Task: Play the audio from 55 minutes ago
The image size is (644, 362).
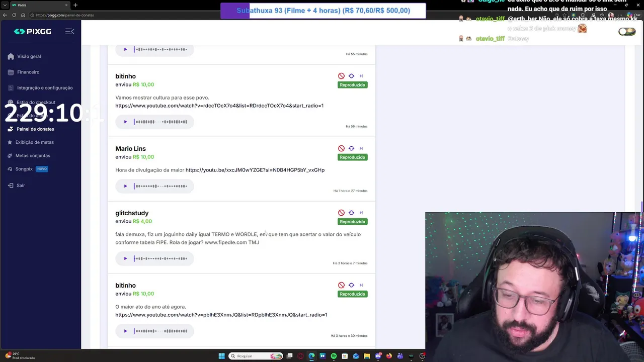Action: click(x=125, y=49)
